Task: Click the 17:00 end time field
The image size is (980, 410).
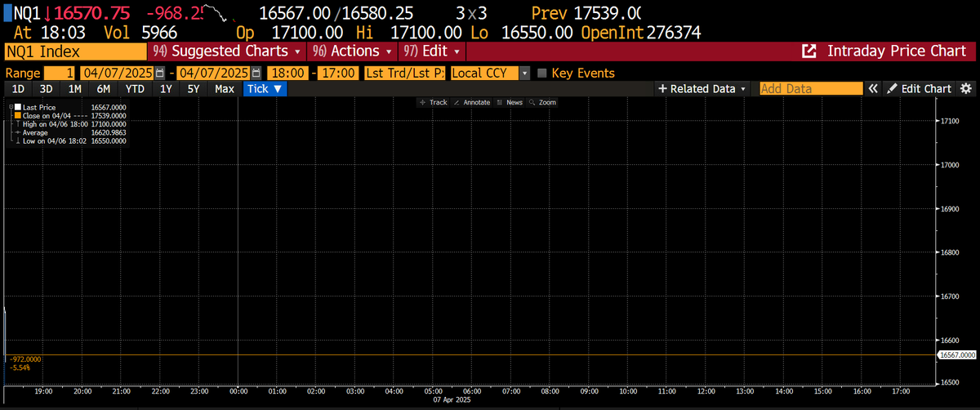Action: click(338, 73)
